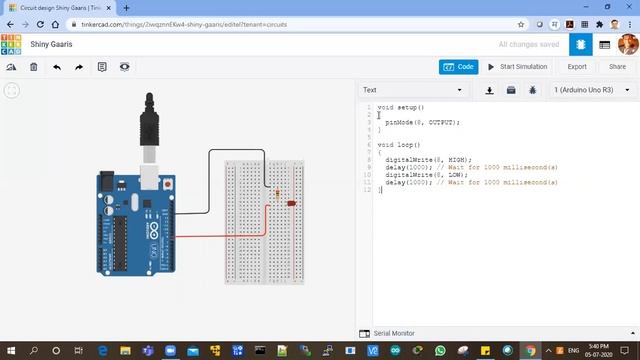Go to browser home page
This screenshot has height=360, width=640.
(x=55, y=24)
